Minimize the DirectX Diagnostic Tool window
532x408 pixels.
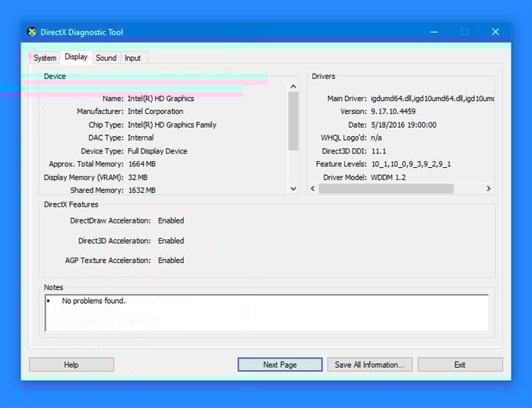434,32
